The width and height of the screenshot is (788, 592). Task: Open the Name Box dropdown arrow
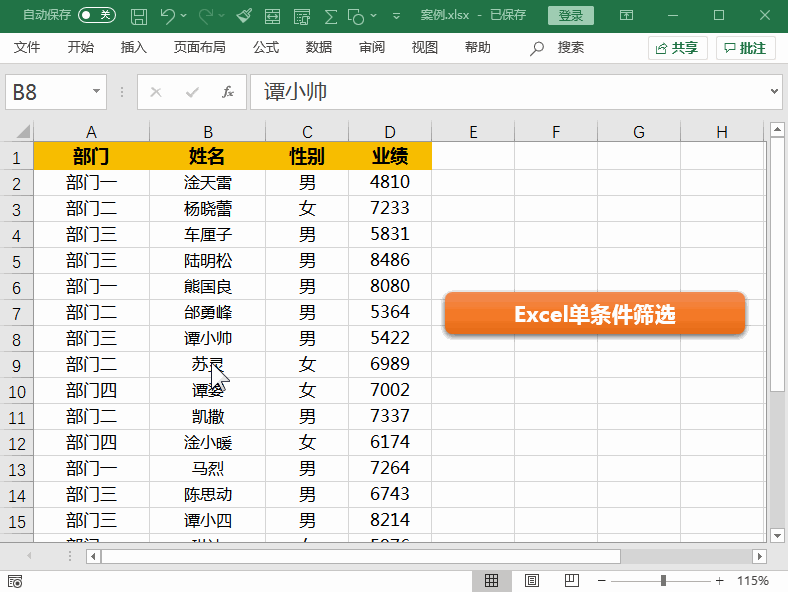tap(96, 91)
